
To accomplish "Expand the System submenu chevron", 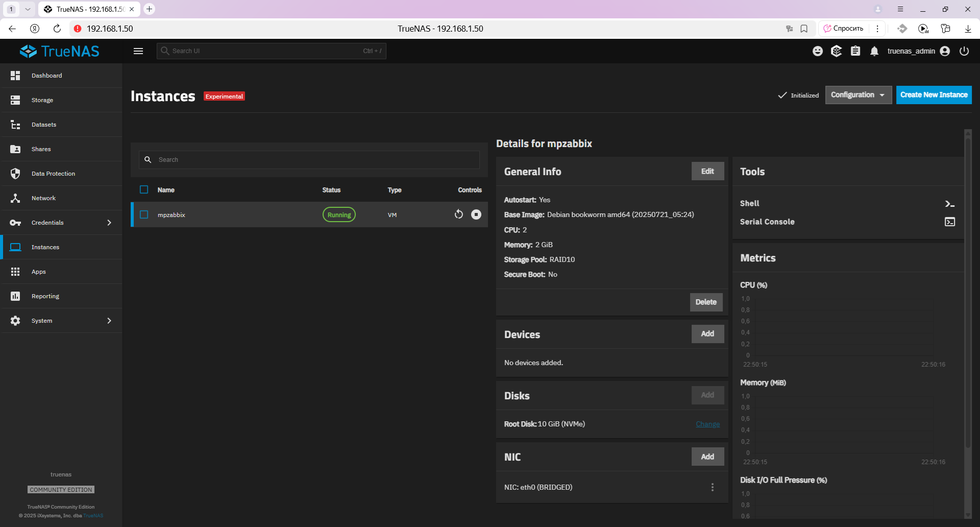I will pos(109,321).
